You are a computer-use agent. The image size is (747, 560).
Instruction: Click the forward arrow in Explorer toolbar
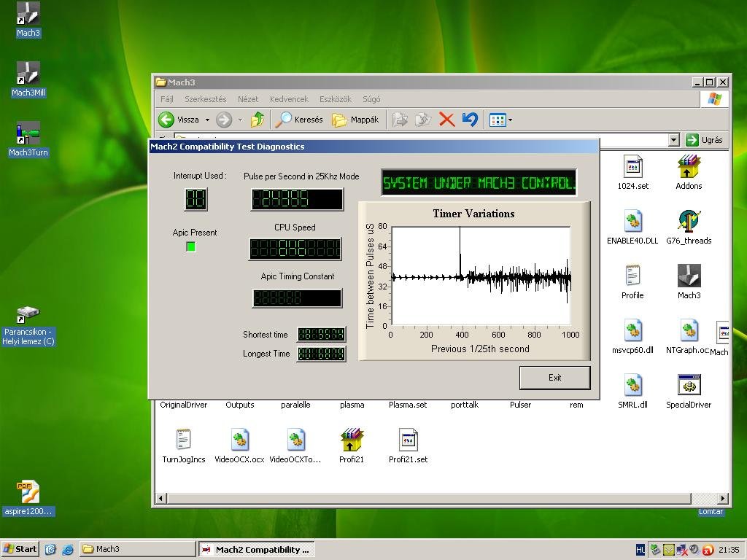click(x=223, y=120)
